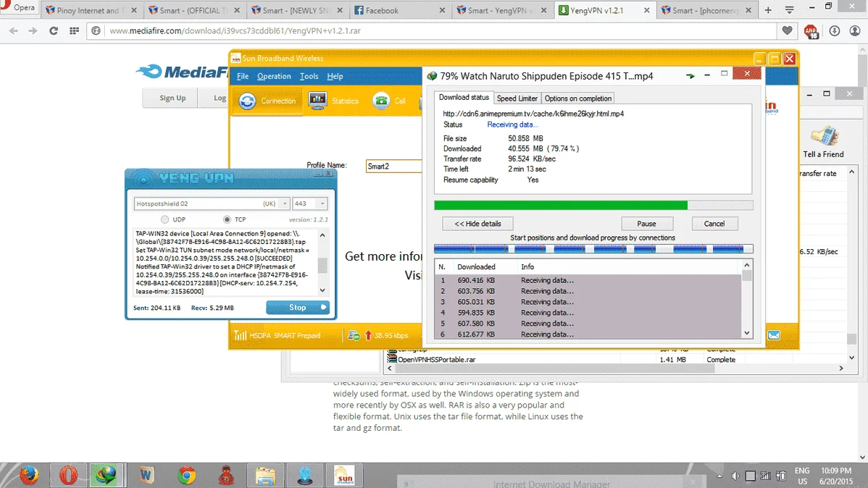Stop the Yeng VPN connection

298,308
